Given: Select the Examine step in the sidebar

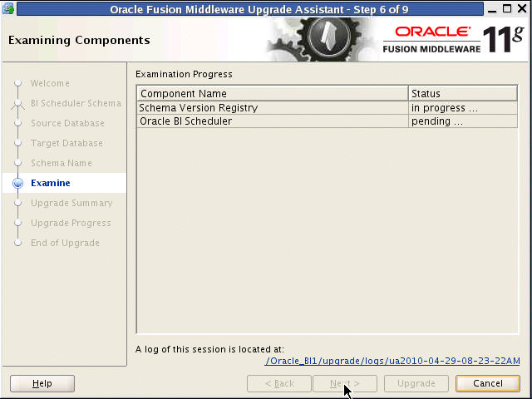Looking at the screenshot, I should [x=51, y=183].
